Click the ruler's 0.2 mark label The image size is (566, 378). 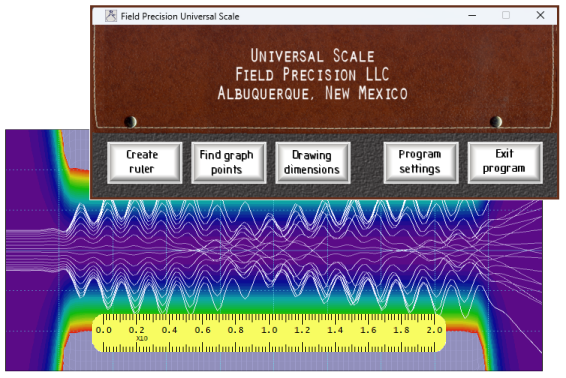click(x=136, y=330)
